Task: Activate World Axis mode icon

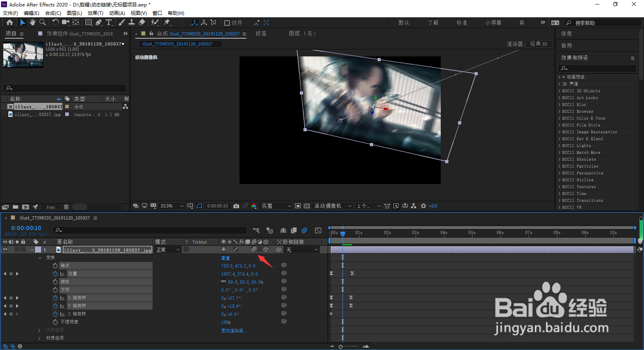Action: click(204, 23)
